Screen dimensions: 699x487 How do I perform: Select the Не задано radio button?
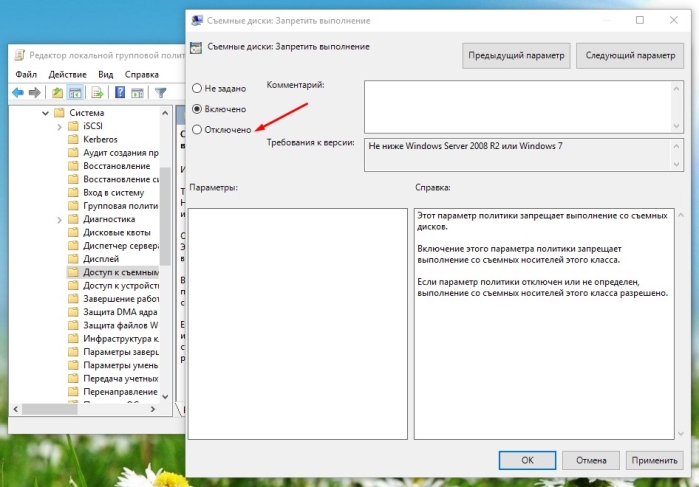[197, 88]
